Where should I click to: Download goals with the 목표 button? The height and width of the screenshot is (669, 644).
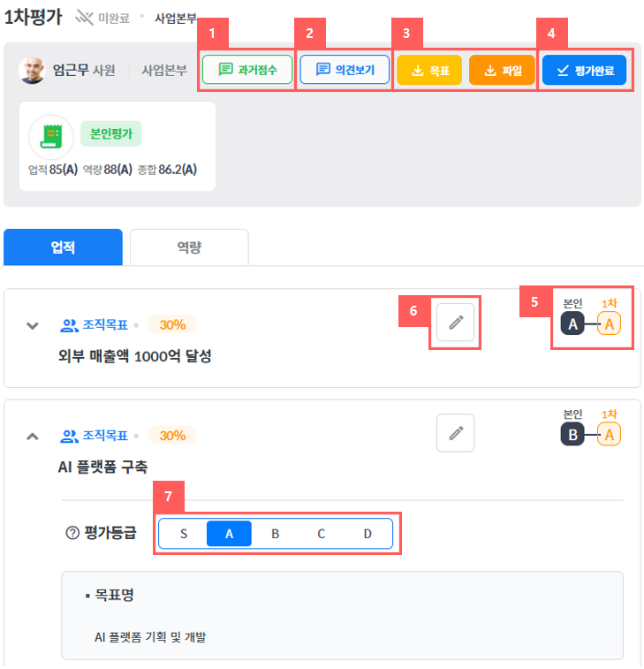(x=429, y=70)
